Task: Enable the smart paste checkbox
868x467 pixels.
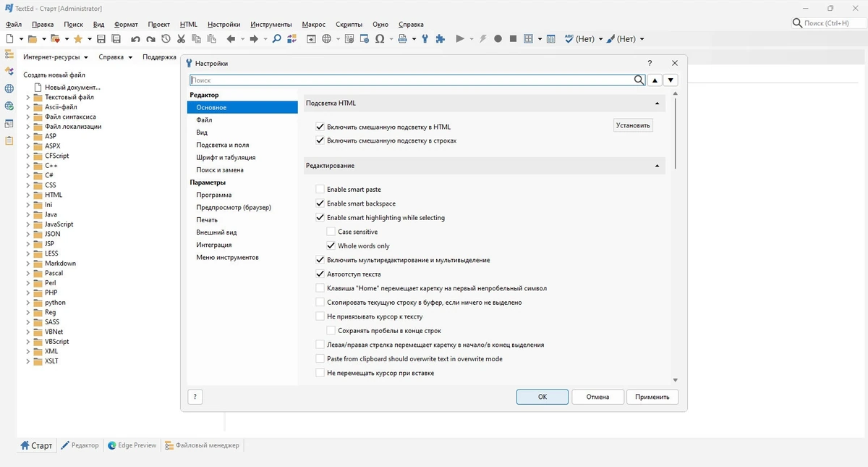Action: click(320, 189)
